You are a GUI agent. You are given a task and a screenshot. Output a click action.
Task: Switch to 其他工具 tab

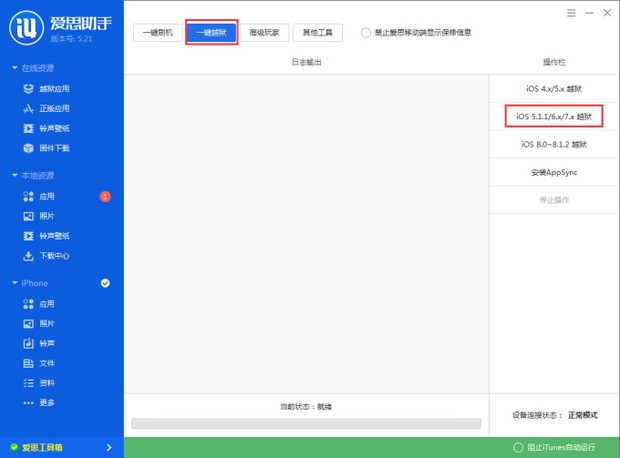click(x=318, y=32)
